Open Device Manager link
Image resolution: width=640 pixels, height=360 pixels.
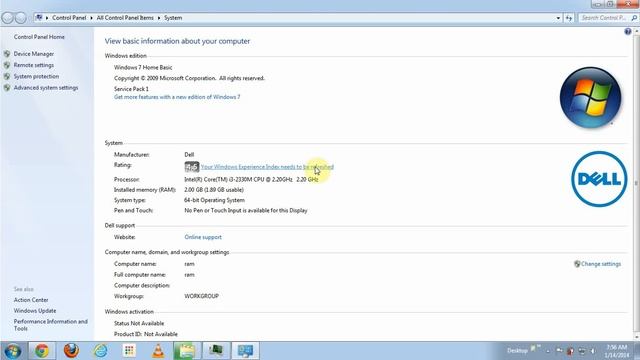click(x=34, y=54)
